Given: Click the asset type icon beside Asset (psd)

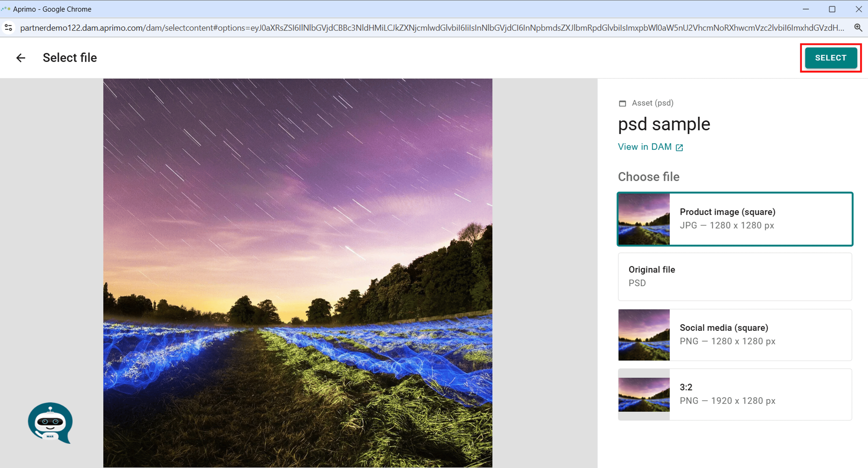Looking at the screenshot, I should click(622, 103).
